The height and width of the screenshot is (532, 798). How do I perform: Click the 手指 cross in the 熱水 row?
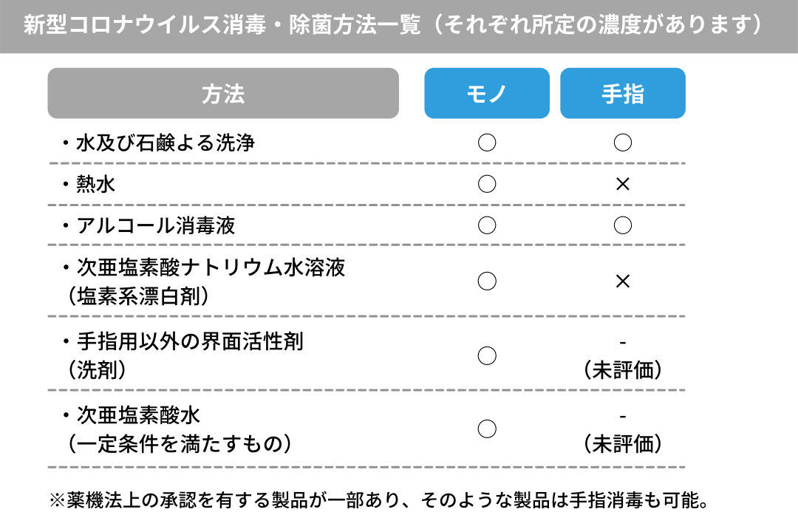622,183
